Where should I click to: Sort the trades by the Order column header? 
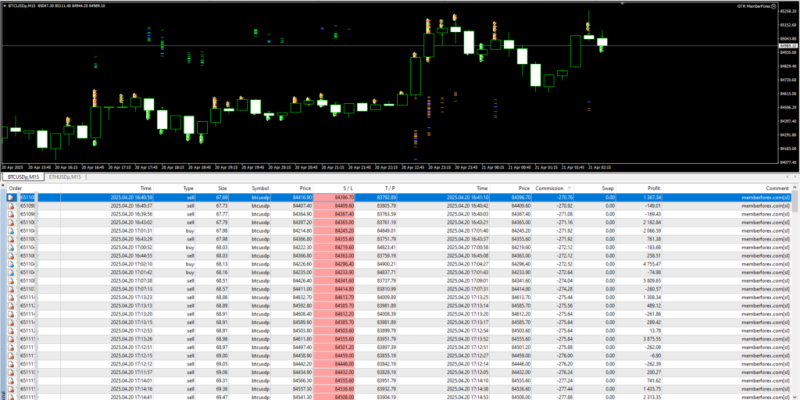[x=15, y=187]
